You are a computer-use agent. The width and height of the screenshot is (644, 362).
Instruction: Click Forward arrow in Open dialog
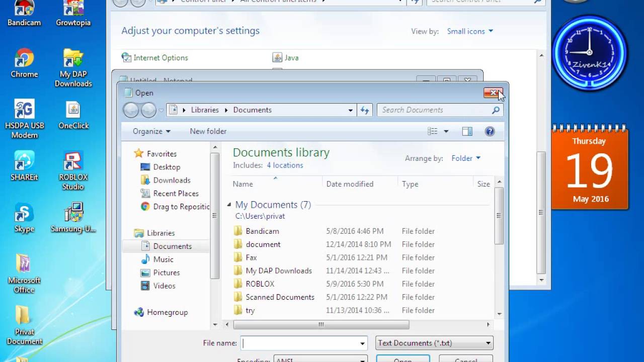click(x=148, y=110)
